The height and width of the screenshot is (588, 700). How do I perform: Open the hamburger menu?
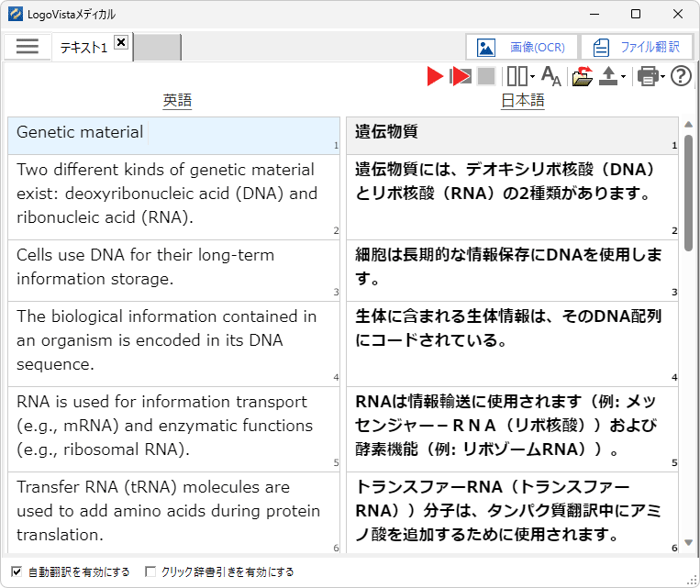click(28, 47)
